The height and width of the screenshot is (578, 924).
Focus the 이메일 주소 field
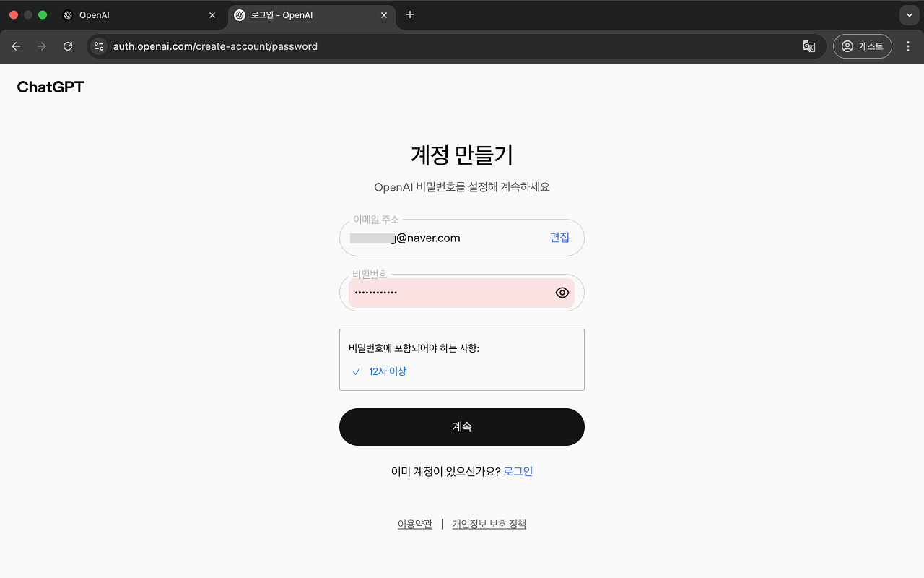point(462,238)
